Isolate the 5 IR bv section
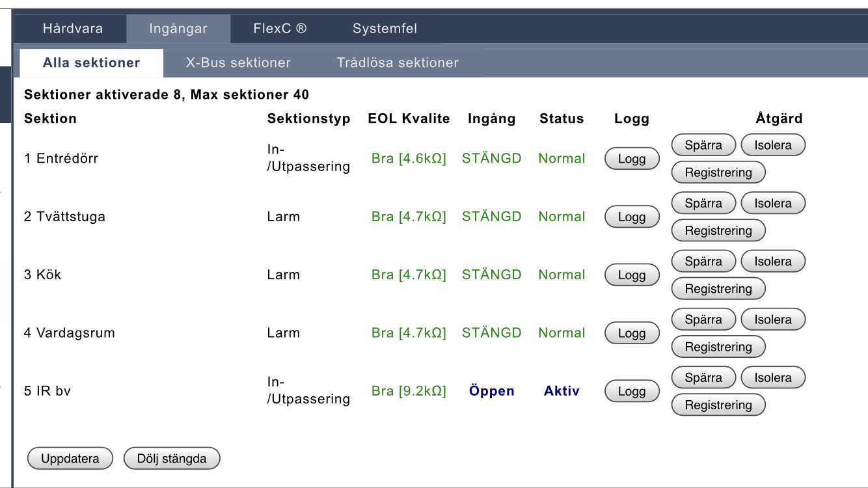Viewport: 868px width, 488px height. coord(772,377)
